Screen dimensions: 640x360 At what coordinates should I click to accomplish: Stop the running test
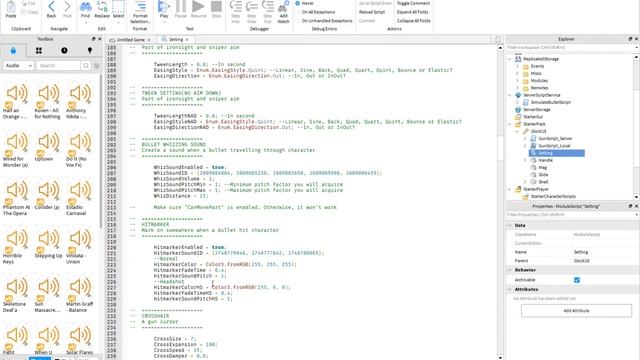[216, 9]
